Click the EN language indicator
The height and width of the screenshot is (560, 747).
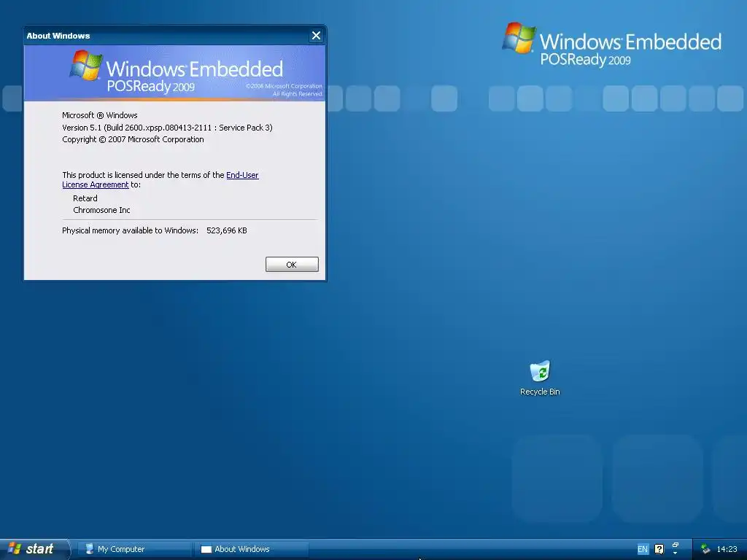pos(642,549)
